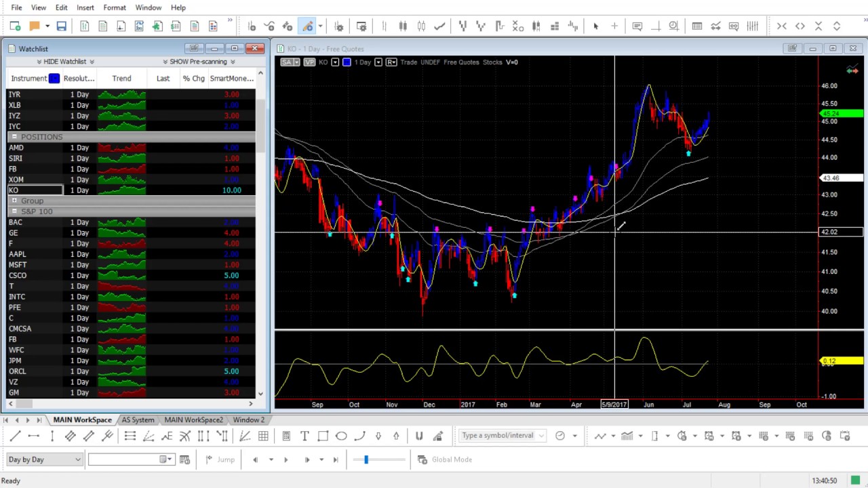Open the Format menu
This screenshot has width=868, height=488.
tap(115, 7)
